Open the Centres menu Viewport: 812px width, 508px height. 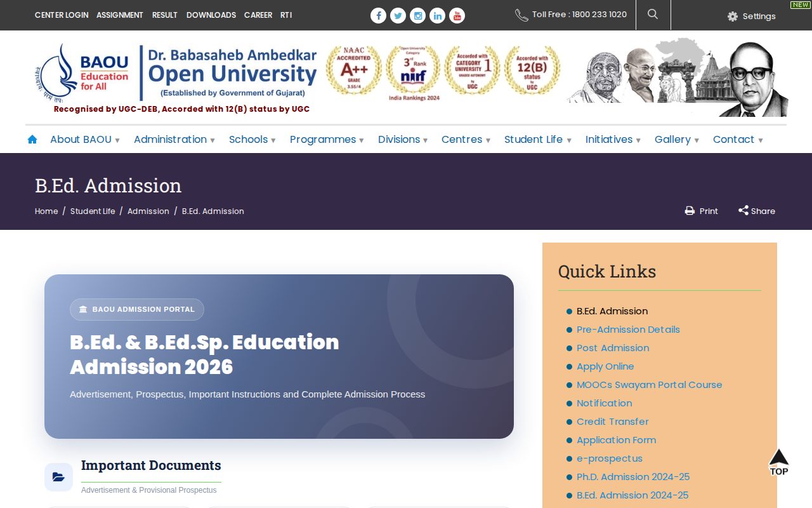tap(466, 140)
